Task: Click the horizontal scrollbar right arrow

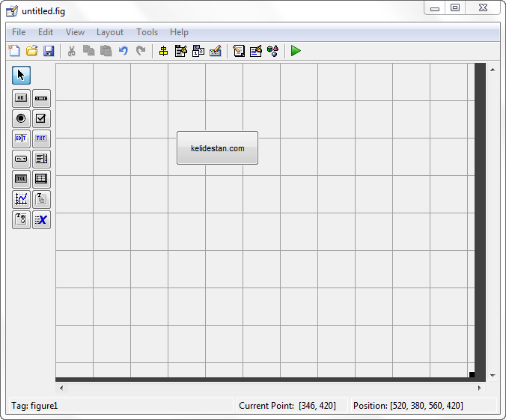Action: pos(480,388)
